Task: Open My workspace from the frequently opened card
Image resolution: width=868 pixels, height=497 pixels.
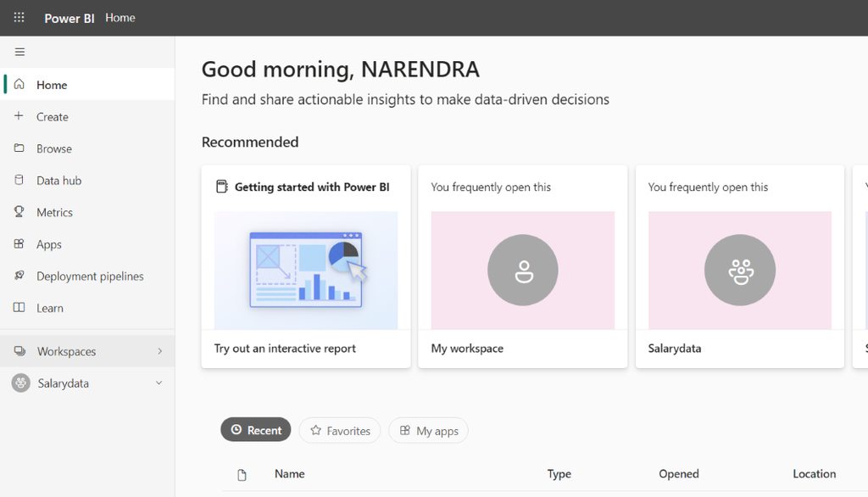Action: point(522,270)
